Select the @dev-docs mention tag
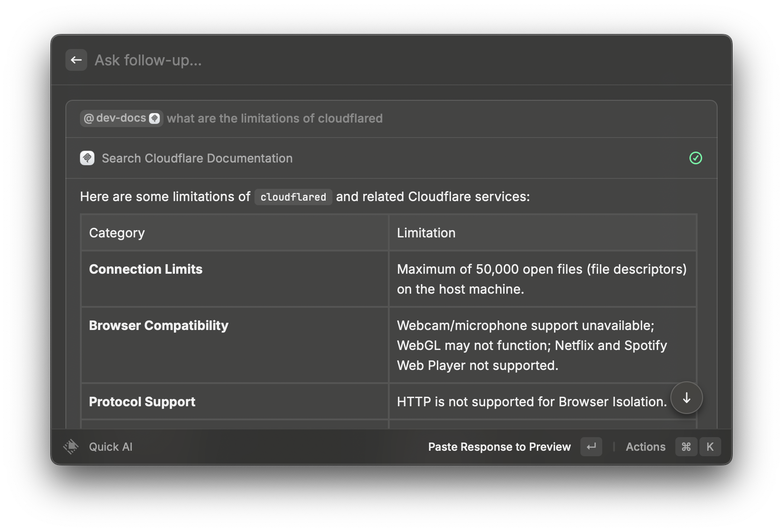The height and width of the screenshot is (532, 783). point(121,118)
